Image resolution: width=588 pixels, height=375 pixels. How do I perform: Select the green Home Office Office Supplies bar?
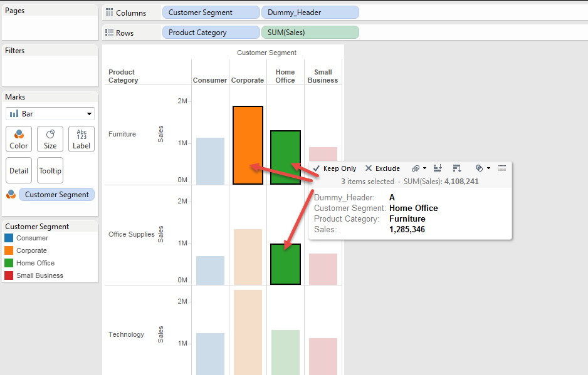[285, 264]
